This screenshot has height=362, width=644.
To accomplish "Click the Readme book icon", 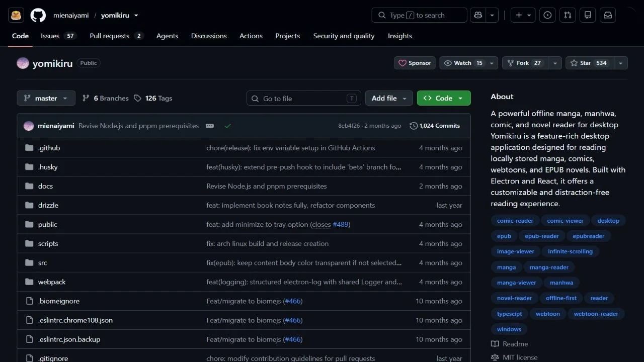I will (x=495, y=344).
